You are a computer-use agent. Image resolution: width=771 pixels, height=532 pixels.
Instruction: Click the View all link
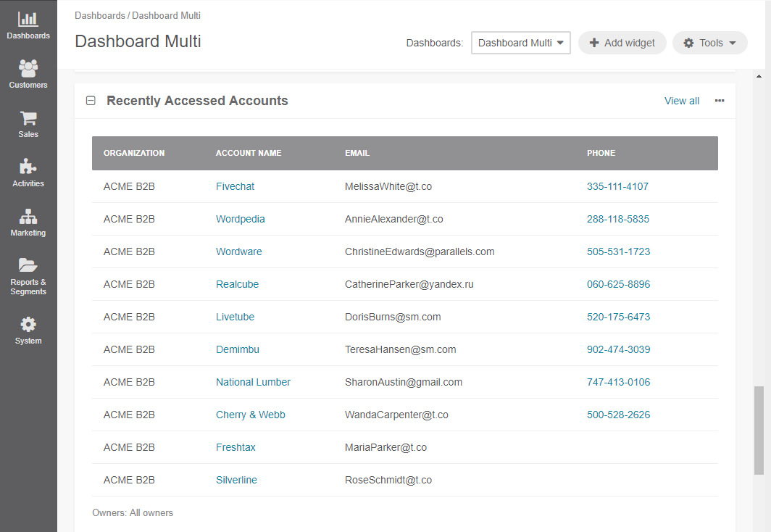tap(681, 101)
